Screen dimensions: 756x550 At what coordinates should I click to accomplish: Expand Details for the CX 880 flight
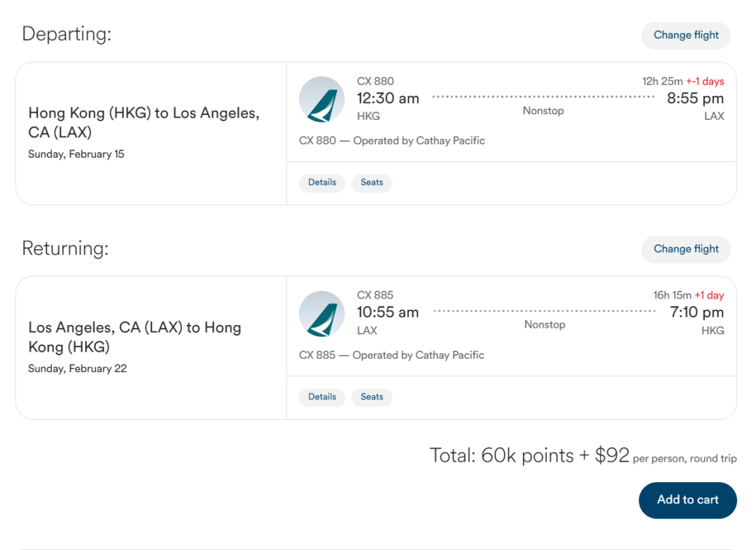(x=322, y=183)
